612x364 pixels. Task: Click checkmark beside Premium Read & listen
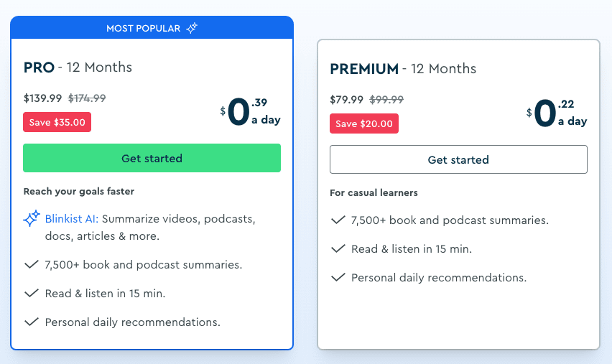[x=338, y=248]
